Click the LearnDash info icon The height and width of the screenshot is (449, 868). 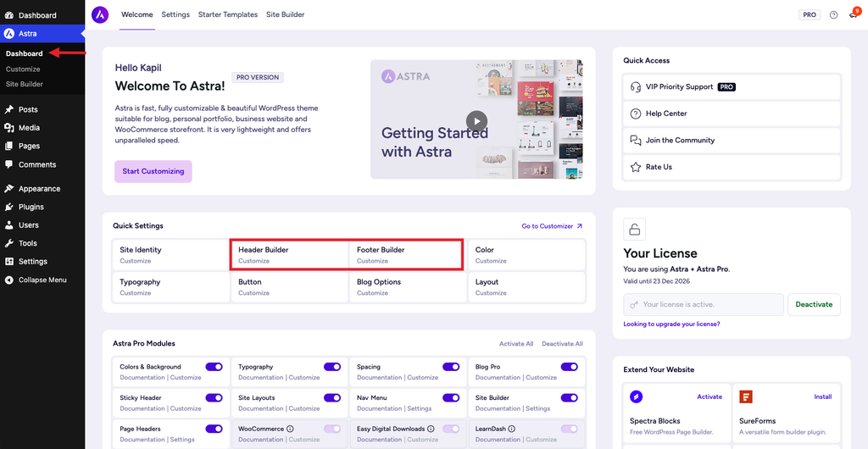[511, 429]
